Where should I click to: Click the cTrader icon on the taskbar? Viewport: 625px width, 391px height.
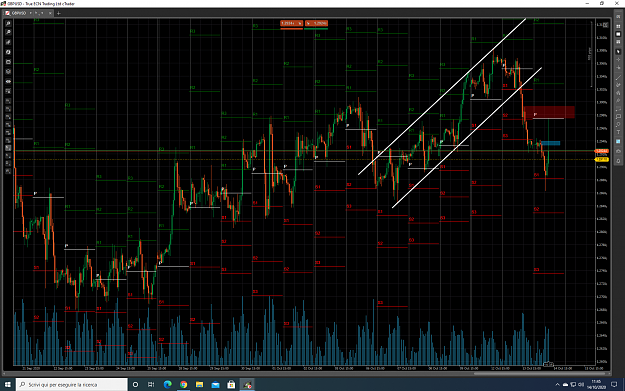coord(248,385)
